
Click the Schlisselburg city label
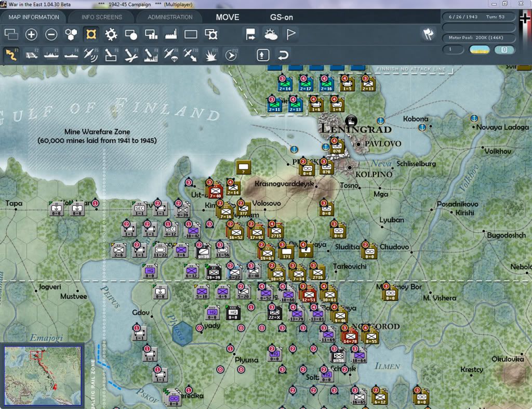click(416, 164)
